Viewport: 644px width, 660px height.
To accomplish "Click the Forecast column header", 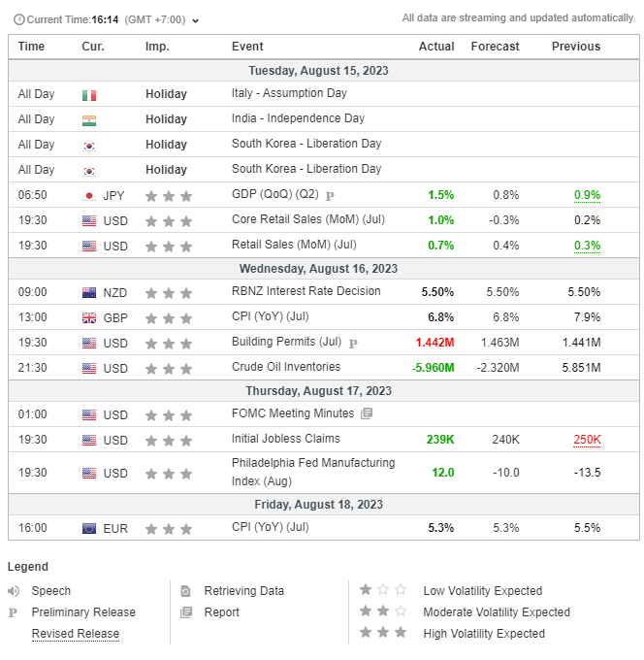I will pyautogui.click(x=495, y=47).
